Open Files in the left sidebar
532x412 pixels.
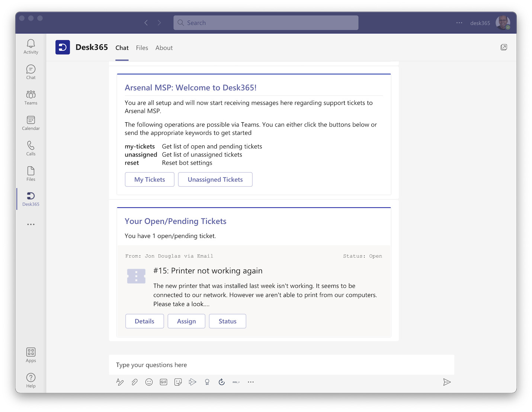(x=31, y=174)
